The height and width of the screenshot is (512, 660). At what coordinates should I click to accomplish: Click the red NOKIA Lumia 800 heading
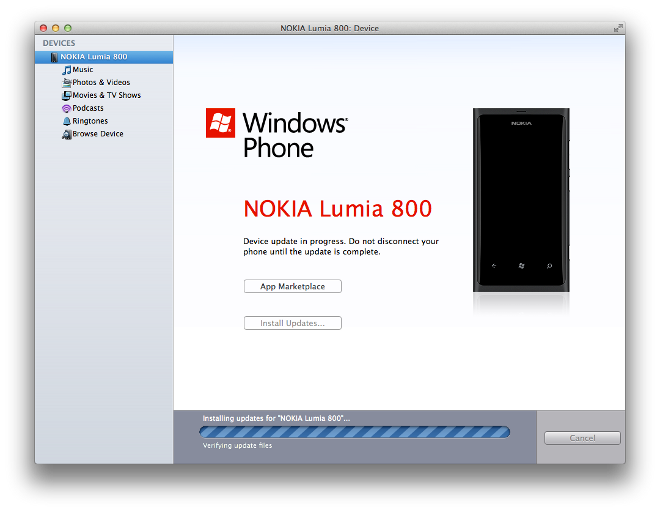[338, 209]
